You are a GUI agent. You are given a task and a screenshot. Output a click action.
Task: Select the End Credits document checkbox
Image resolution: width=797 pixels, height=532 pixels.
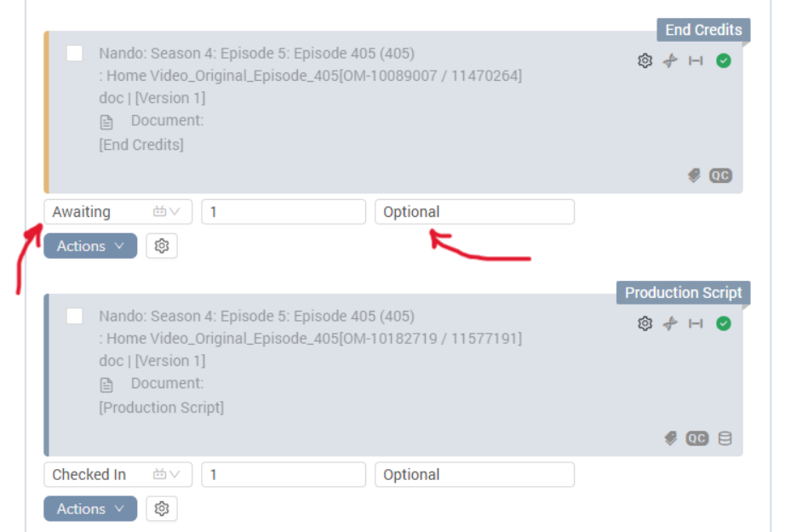point(75,54)
